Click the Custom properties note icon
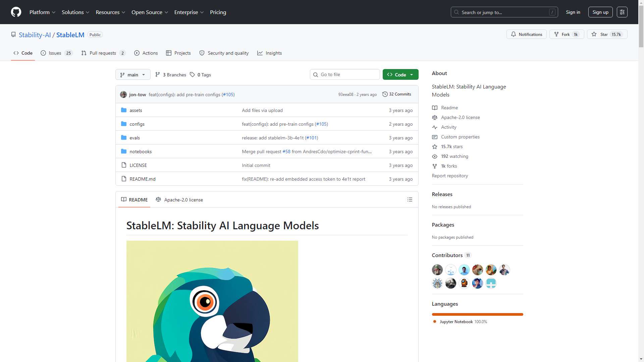 click(x=435, y=137)
